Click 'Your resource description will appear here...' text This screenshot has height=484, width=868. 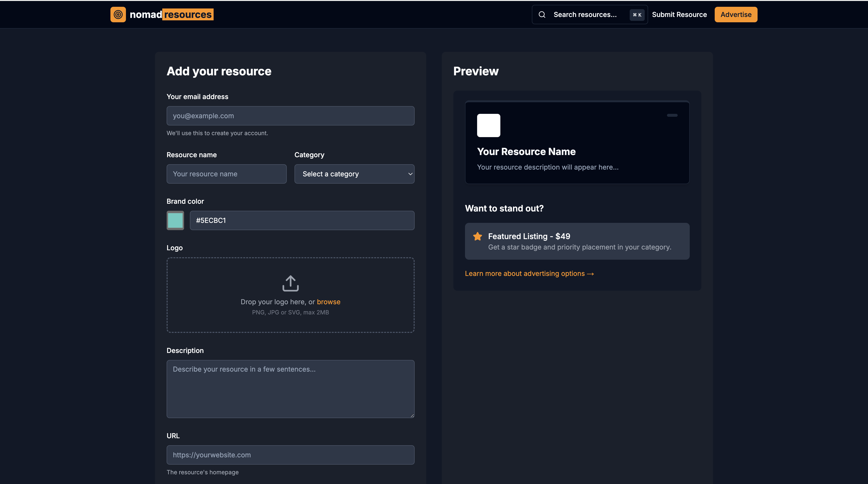[548, 167]
